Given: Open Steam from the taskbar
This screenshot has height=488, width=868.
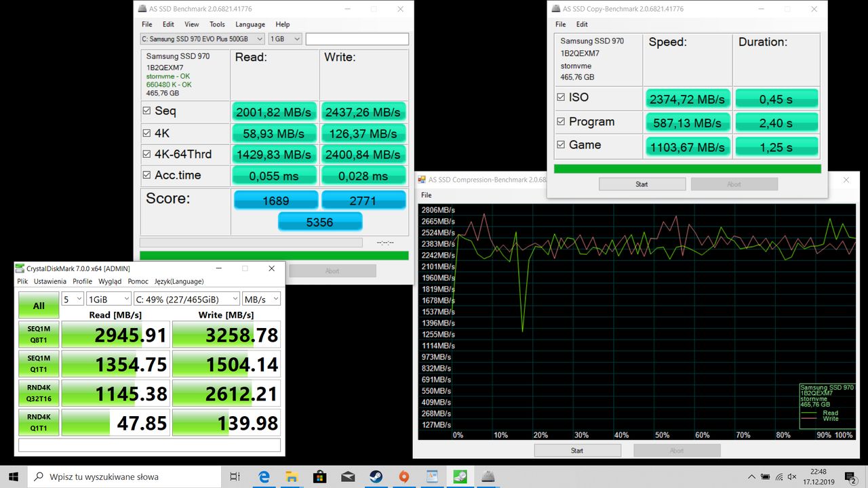Looking at the screenshot, I should click(376, 476).
